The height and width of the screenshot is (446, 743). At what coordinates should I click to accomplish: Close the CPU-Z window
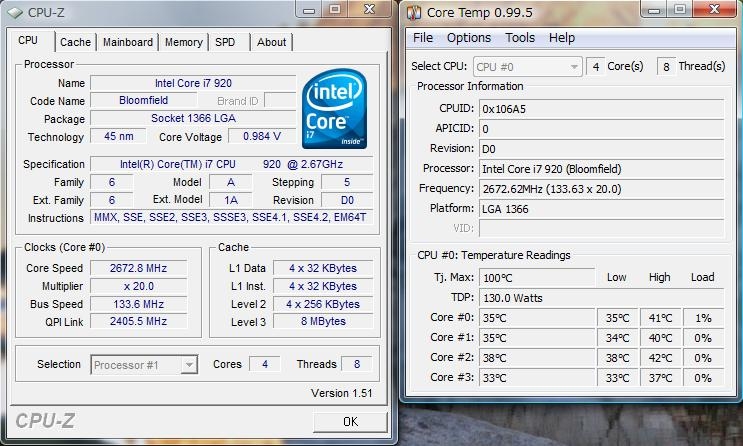[370, 9]
